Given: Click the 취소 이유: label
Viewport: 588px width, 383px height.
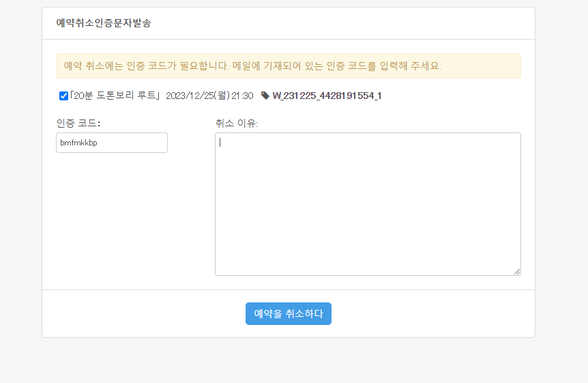Looking at the screenshot, I should pos(237,123).
